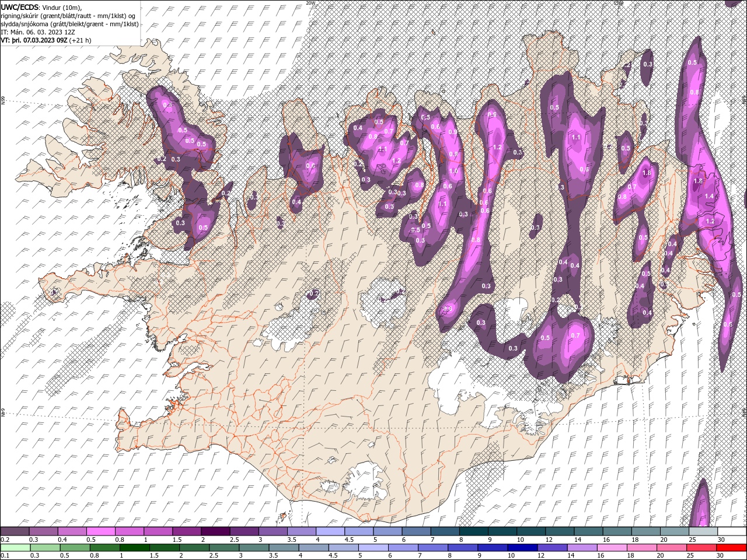
Task: Pick upper legend lavender swatch 4–4.5
Action: (x=330, y=531)
